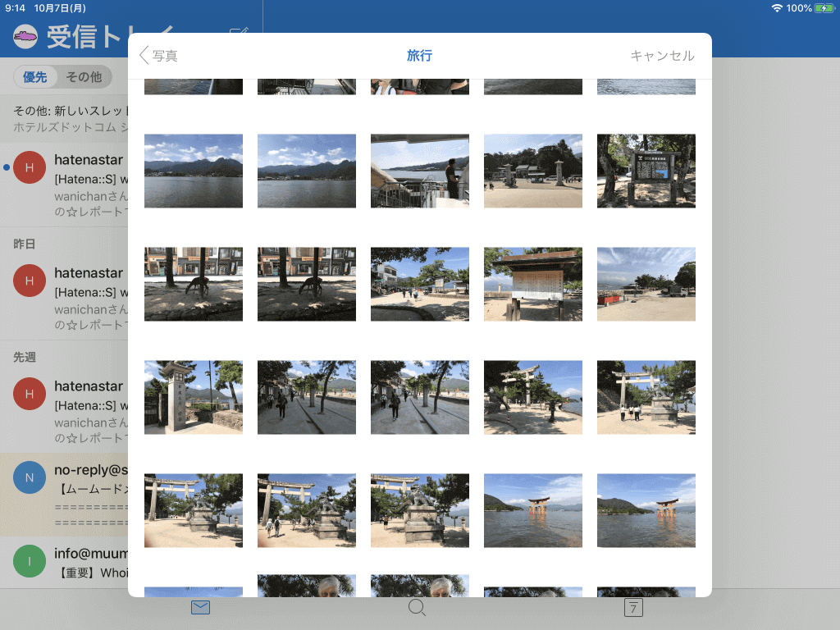The image size is (840, 630).
Task: Select the その他 inbox tab
Action: pos(84,77)
